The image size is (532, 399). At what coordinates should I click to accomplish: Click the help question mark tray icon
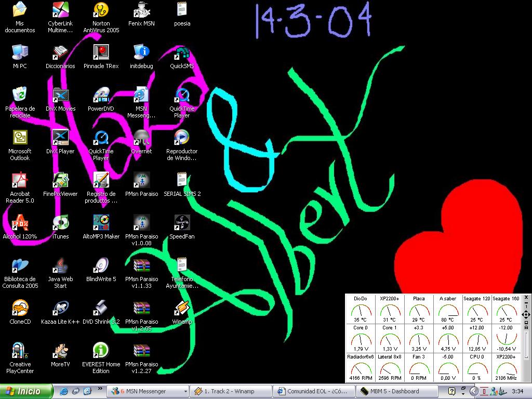pos(451,391)
